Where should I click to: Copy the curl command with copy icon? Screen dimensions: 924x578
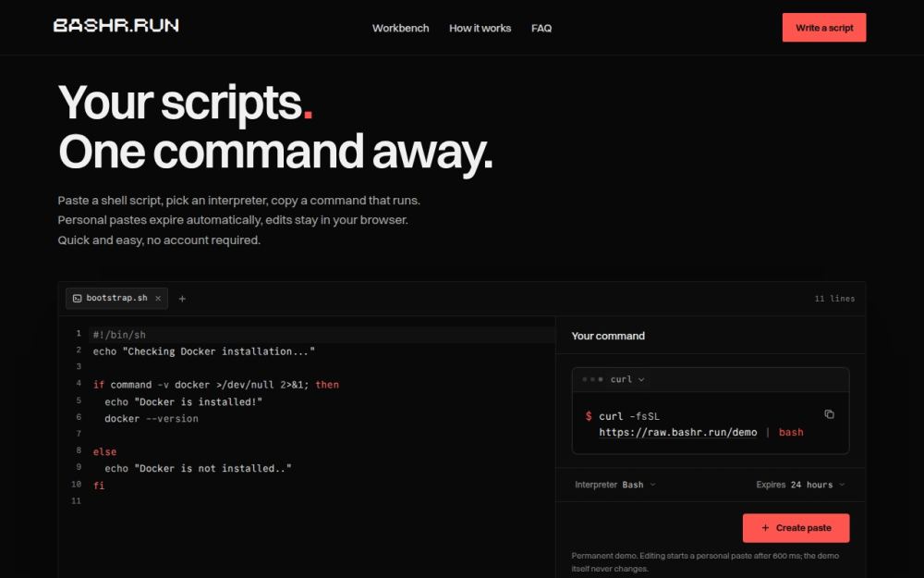click(829, 414)
